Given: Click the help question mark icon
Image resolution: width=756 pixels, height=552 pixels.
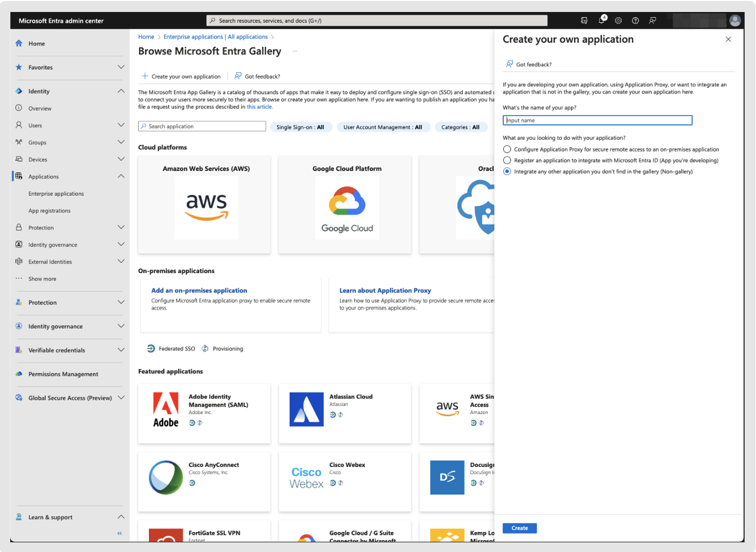Looking at the screenshot, I should tap(635, 21).
